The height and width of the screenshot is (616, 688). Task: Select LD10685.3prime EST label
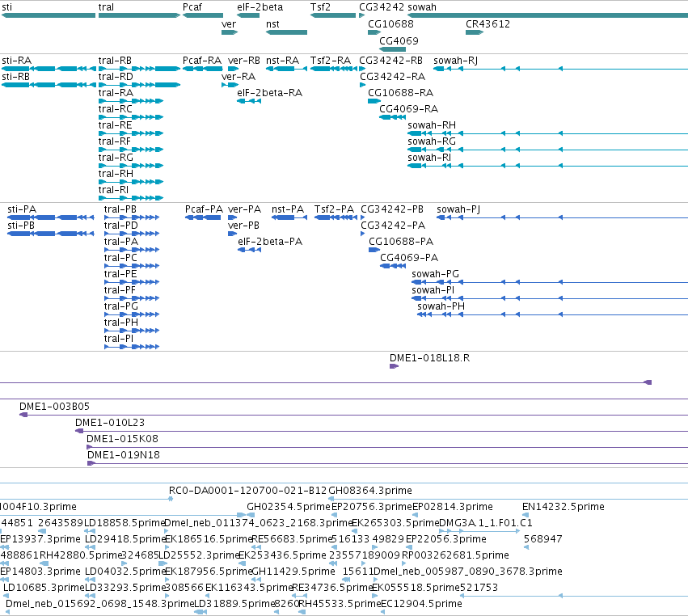44,588
